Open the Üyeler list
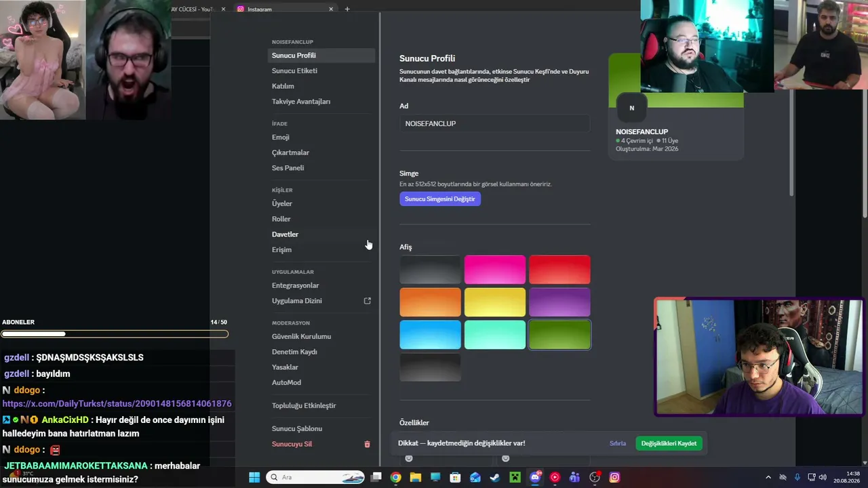This screenshot has height=488, width=868. 321,203
